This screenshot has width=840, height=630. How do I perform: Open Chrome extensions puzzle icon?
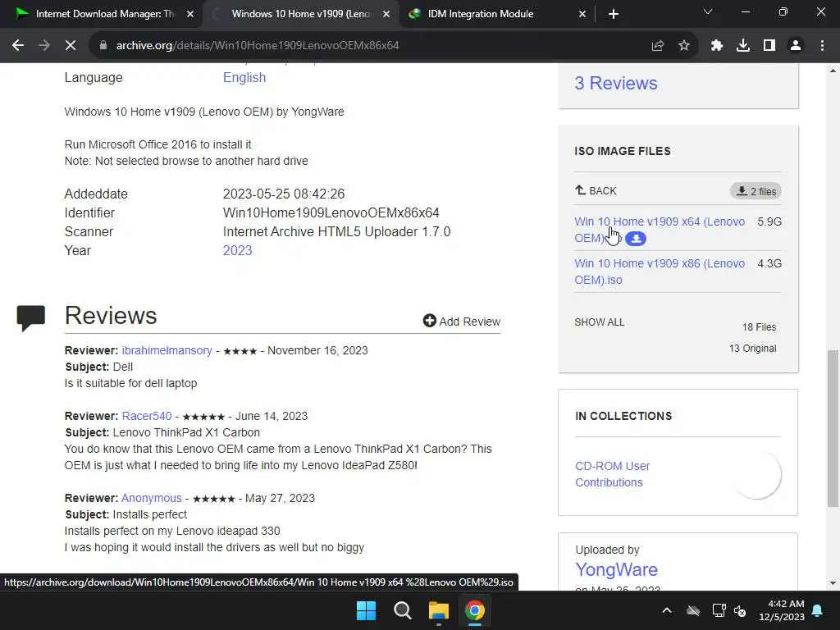point(717,46)
